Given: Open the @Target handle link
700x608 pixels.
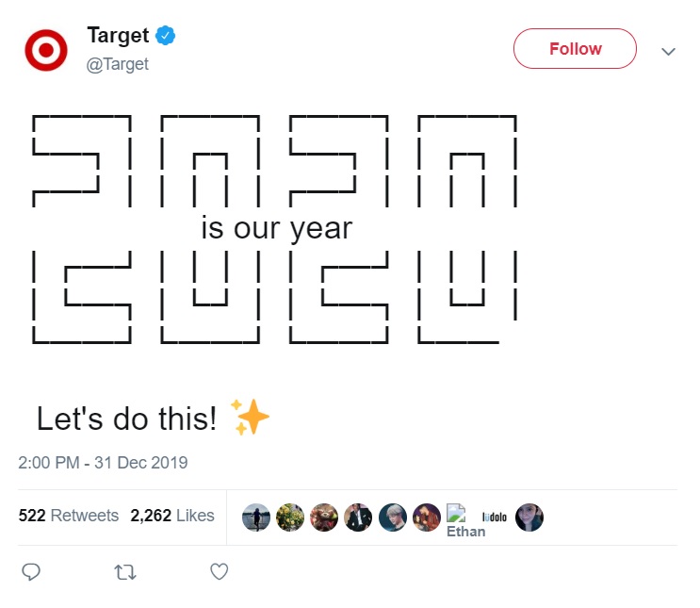Looking at the screenshot, I should click(x=117, y=64).
